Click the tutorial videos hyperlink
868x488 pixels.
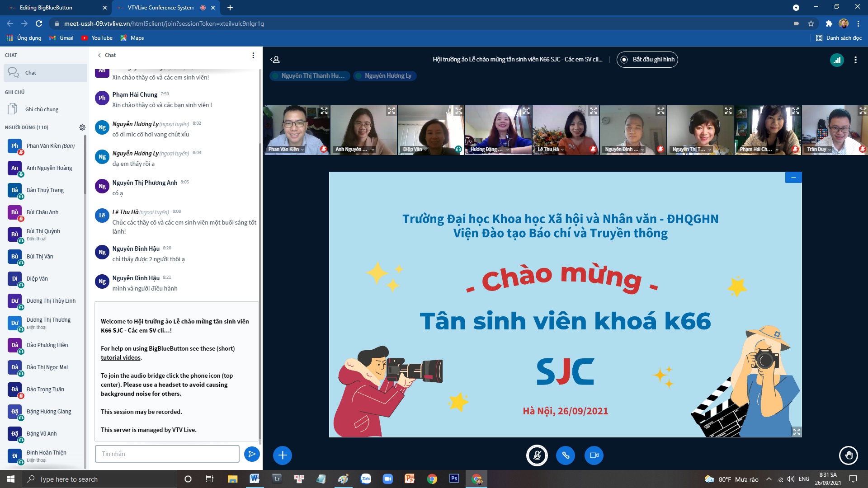(120, 357)
